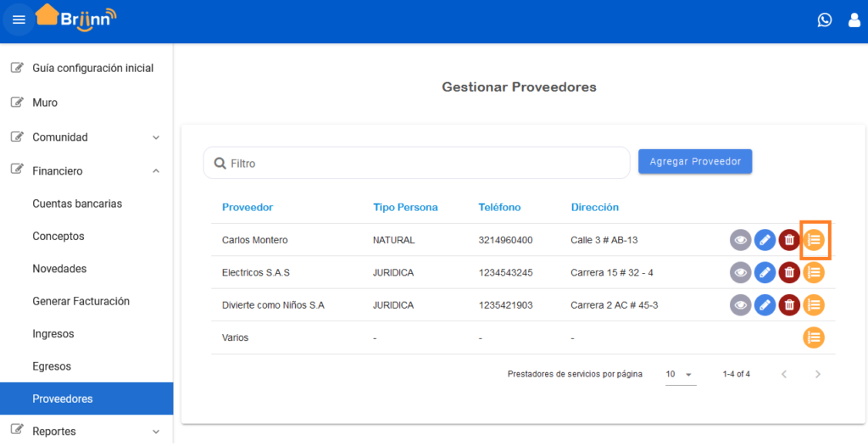Image resolution: width=868 pixels, height=446 pixels.
Task: Delete Electricos S.A.S with trash icon
Action: (789, 272)
